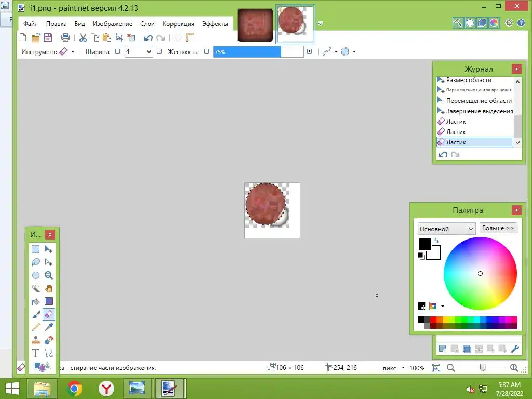The height and width of the screenshot is (399, 532).
Task: Select the Rectangle Select tool
Action: click(x=36, y=249)
